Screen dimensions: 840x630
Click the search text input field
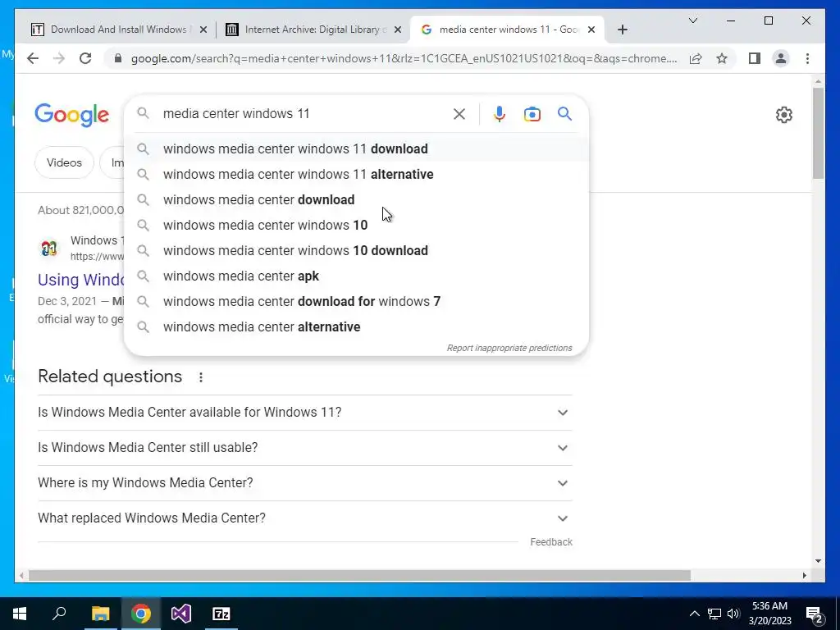pos(305,113)
